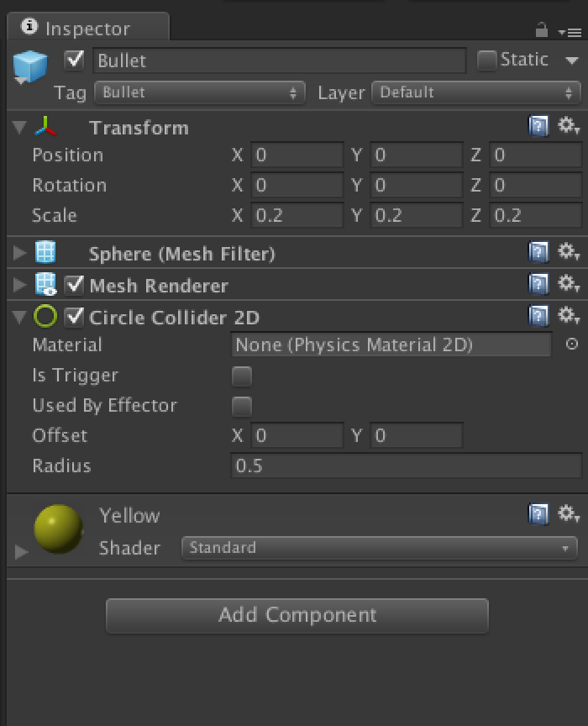
Task: Click the Inspector lock icon
Action: pos(541,30)
